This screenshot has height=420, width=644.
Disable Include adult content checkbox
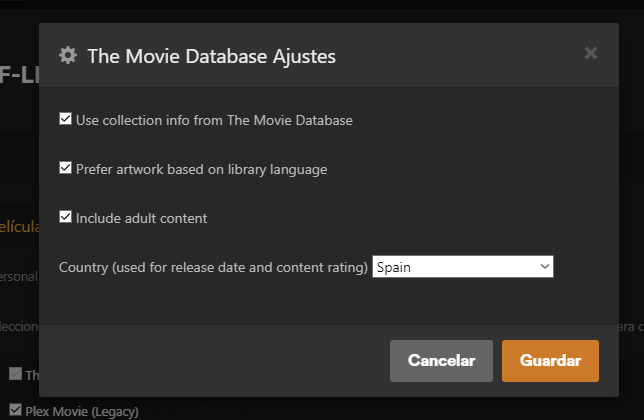(65, 217)
